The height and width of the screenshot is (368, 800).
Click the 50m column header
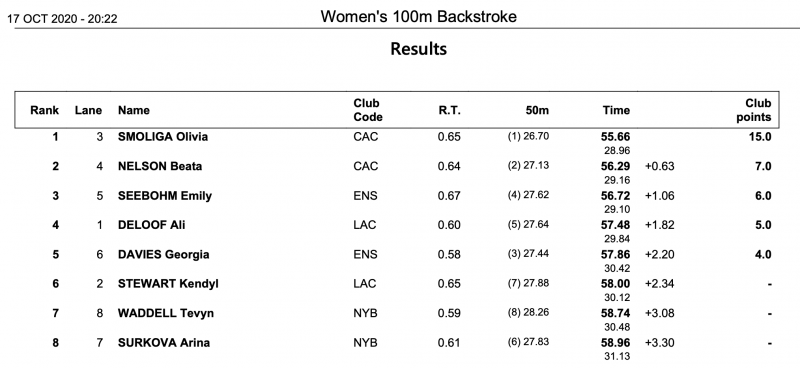(x=538, y=110)
